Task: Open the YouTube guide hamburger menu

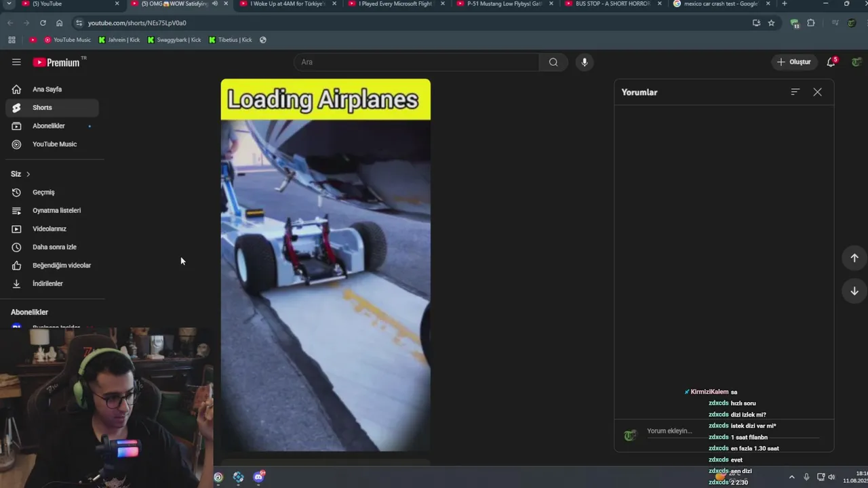Action: pyautogui.click(x=16, y=62)
